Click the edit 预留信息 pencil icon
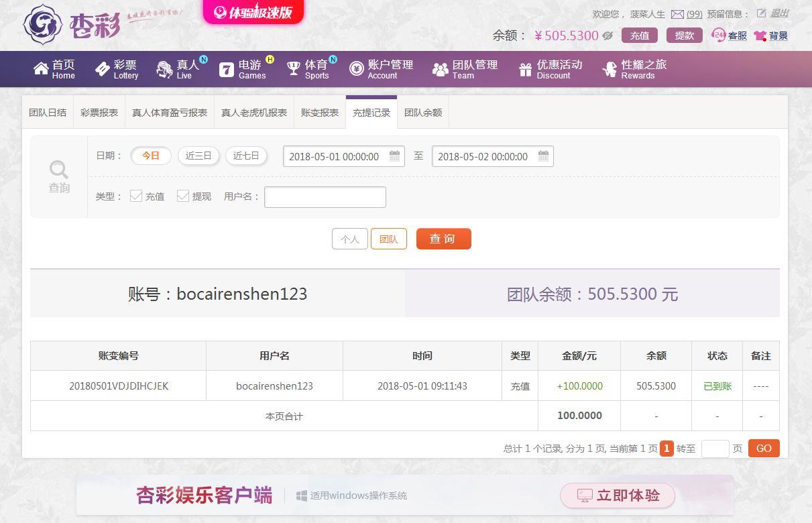812x523 pixels. (x=761, y=13)
